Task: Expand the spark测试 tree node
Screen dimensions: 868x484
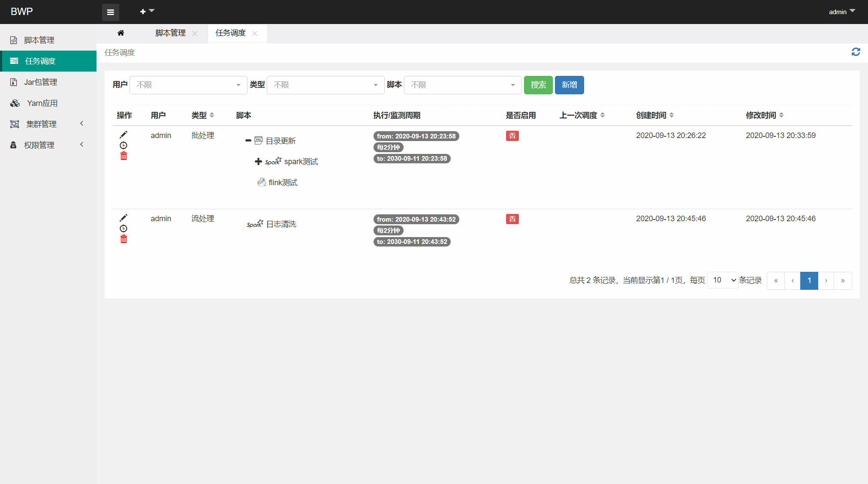Action: (258, 162)
